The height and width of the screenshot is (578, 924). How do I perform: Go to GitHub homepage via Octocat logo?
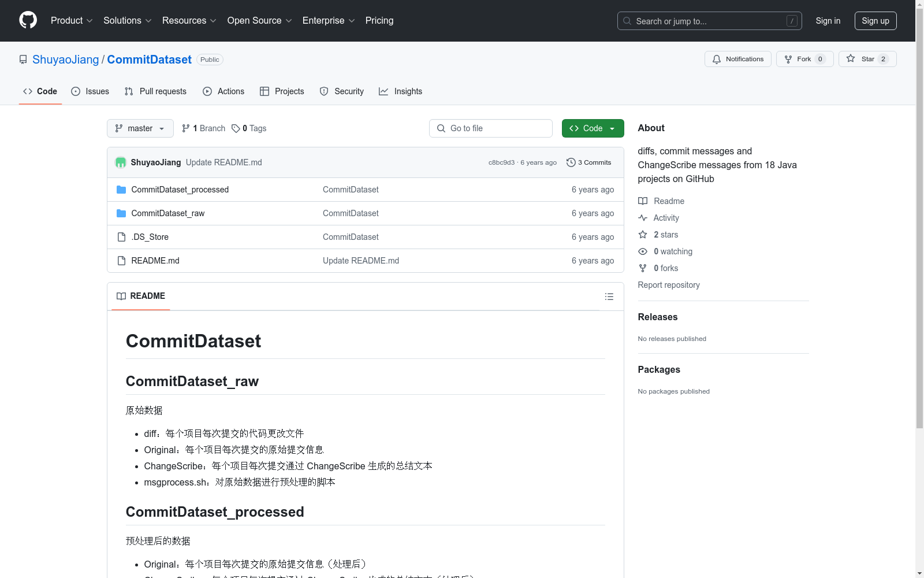(x=28, y=20)
